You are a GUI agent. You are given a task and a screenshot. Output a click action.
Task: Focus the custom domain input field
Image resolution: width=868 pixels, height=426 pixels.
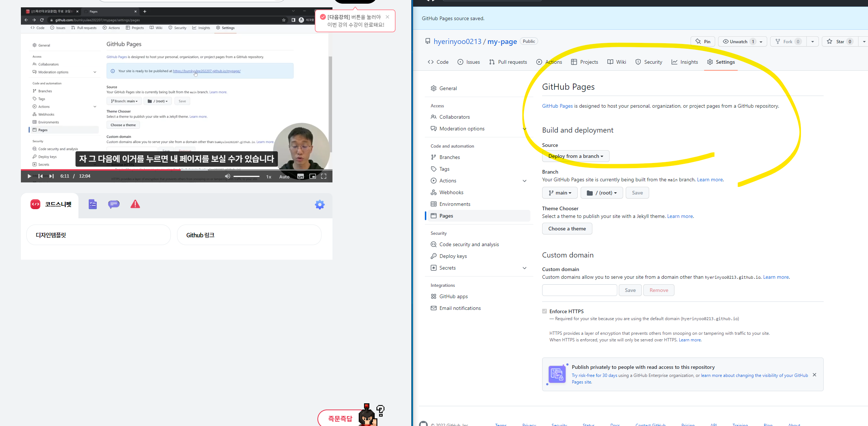coord(580,290)
